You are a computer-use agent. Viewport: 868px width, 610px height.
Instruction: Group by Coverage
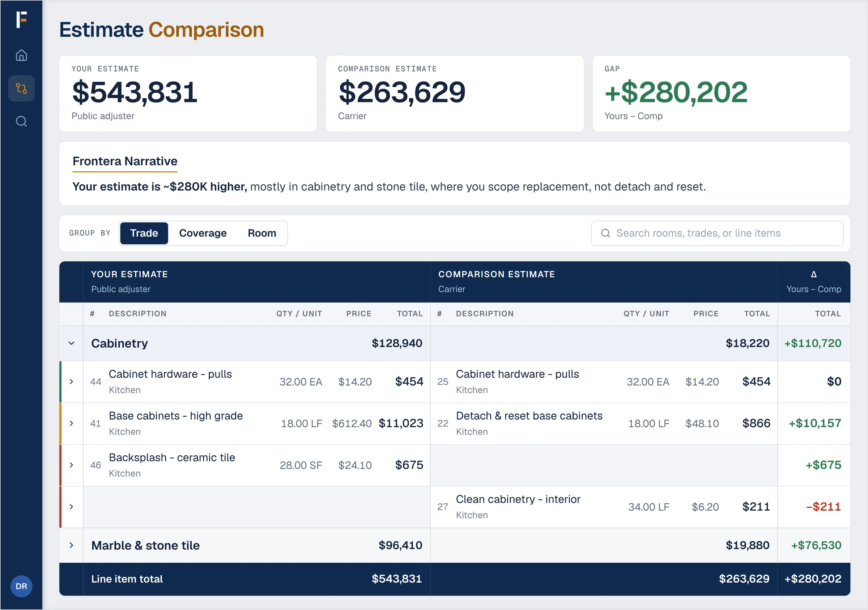click(x=203, y=233)
